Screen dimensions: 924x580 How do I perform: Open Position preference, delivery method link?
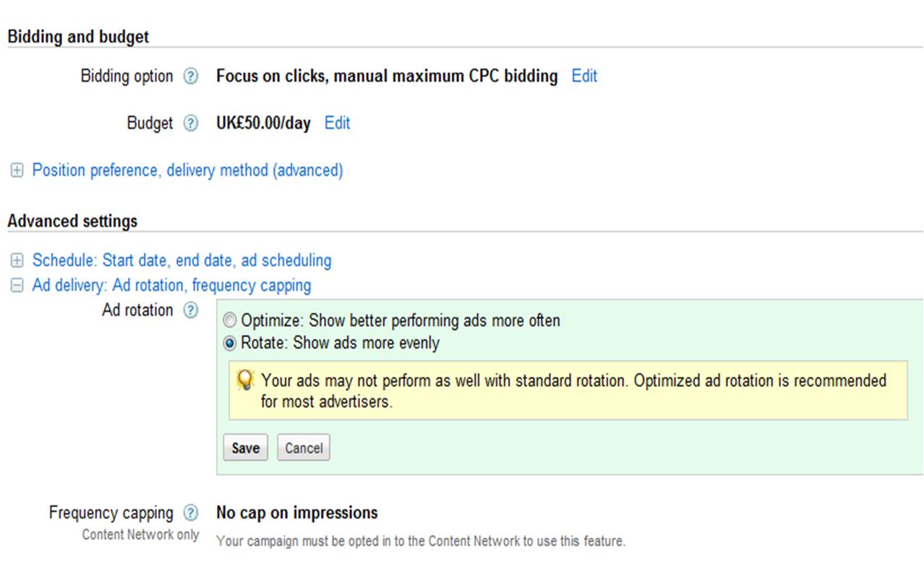(x=188, y=171)
